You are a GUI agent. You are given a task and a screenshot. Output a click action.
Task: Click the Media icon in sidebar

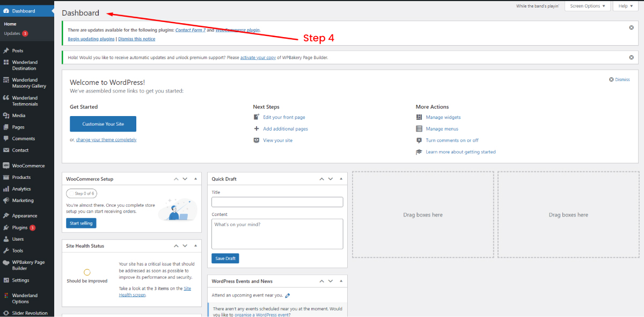click(x=6, y=116)
